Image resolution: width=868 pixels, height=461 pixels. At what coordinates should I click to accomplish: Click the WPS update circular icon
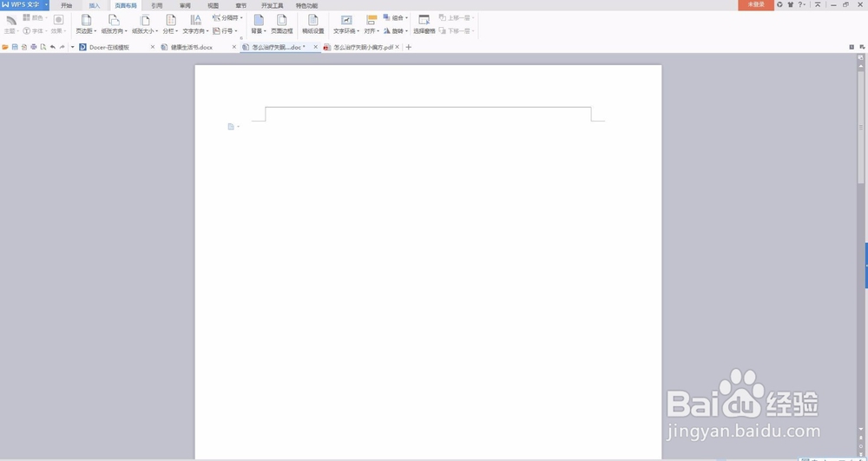coord(779,4)
